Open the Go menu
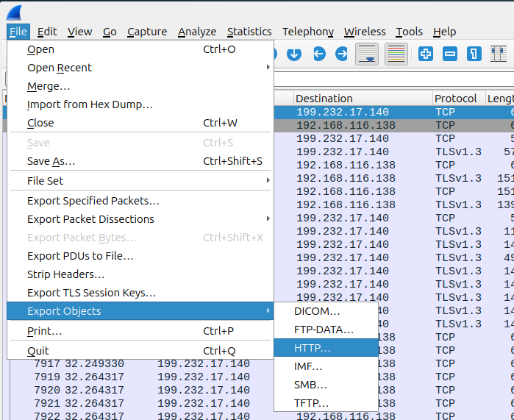514x420 pixels. click(110, 32)
